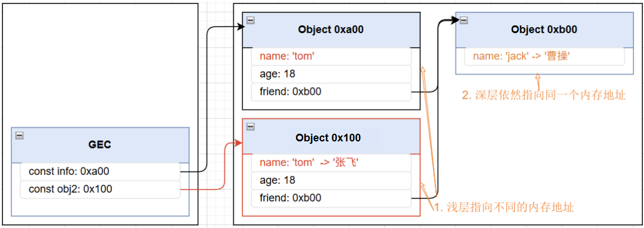
Task: Select the 'const info: 0xa00' row
Action: point(100,171)
